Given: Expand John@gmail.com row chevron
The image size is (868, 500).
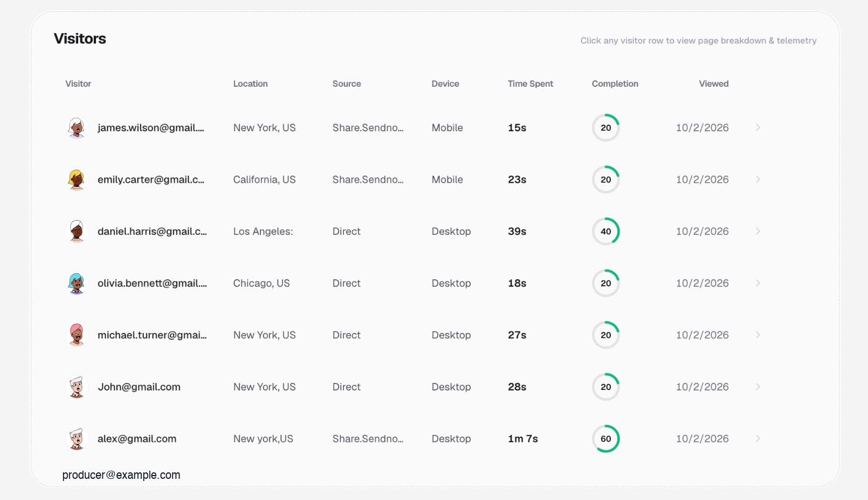Looking at the screenshot, I should pyautogui.click(x=758, y=387).
